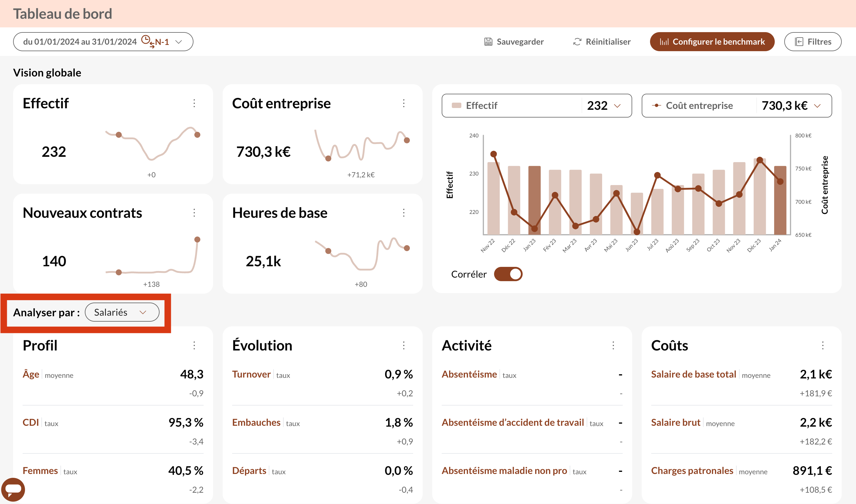Toggle the Corréler switch off
The width and height of the screenshot is (856, 504).
click(508, 274)
